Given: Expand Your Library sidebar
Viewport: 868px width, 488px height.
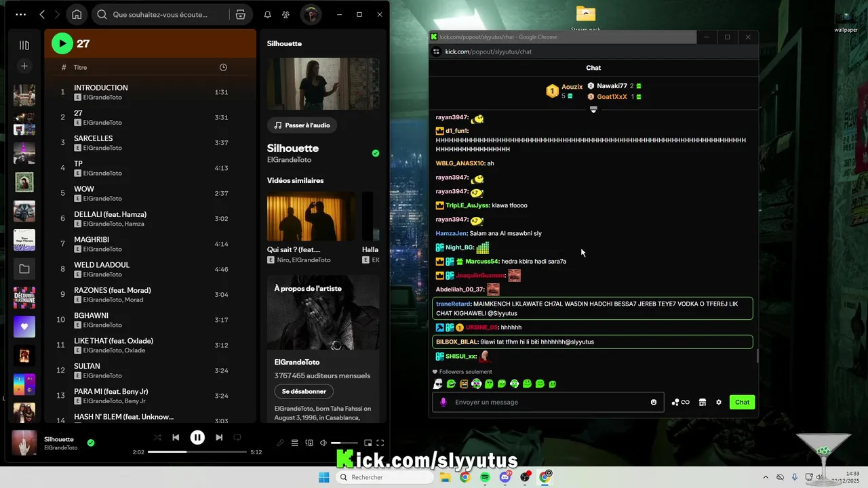Looking at the screenshot, I should [24, 45].
